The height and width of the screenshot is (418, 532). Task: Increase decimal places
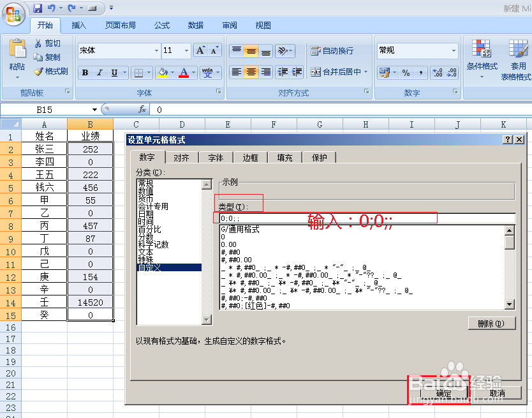click(438, 72)
